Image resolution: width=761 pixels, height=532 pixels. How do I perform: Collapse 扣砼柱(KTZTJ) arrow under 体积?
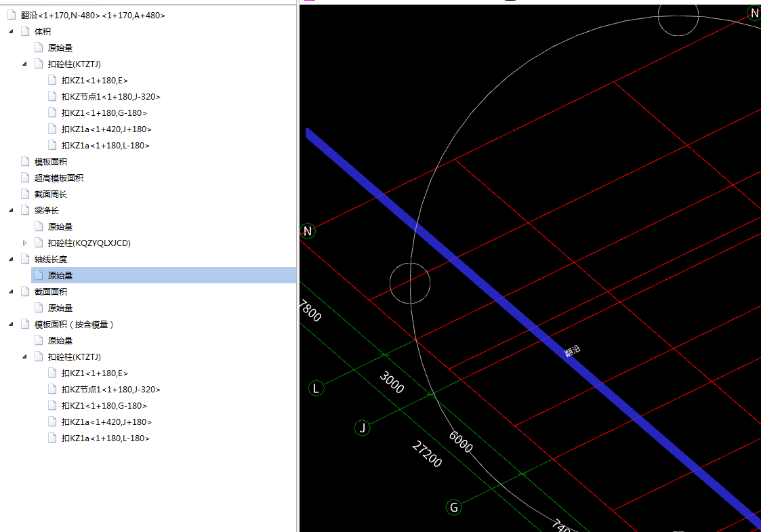pyautogui.click(x=25, y=64)
